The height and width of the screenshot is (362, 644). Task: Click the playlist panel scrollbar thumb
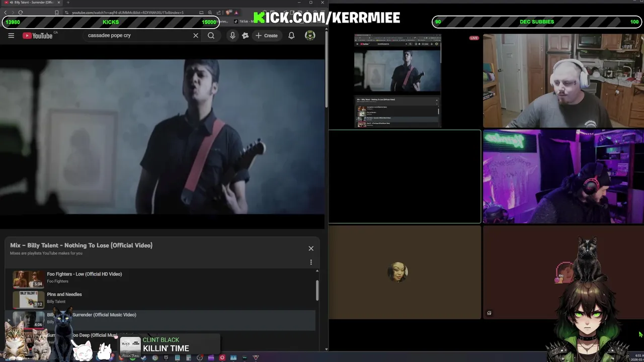coord(317,291)
